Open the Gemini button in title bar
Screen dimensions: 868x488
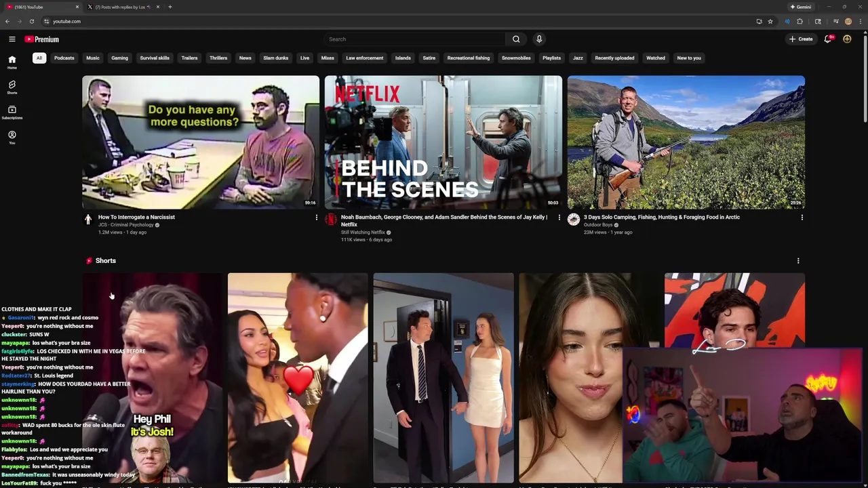pos(801,7)
